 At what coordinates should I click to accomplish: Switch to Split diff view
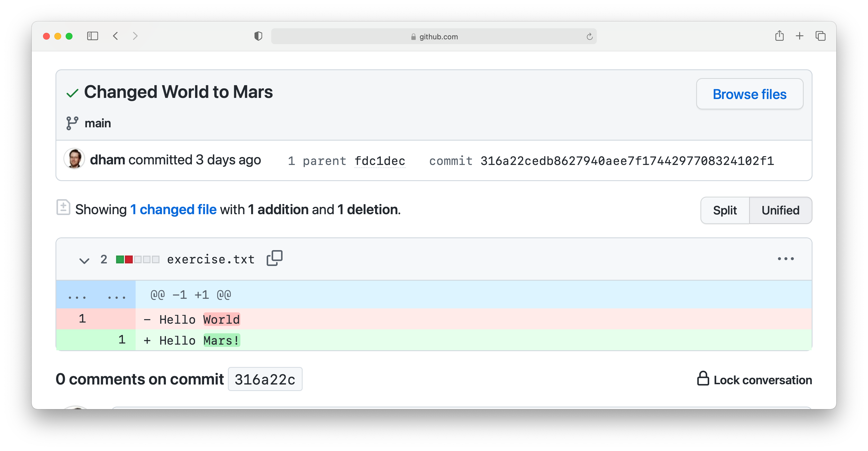[x=725, y=210]
